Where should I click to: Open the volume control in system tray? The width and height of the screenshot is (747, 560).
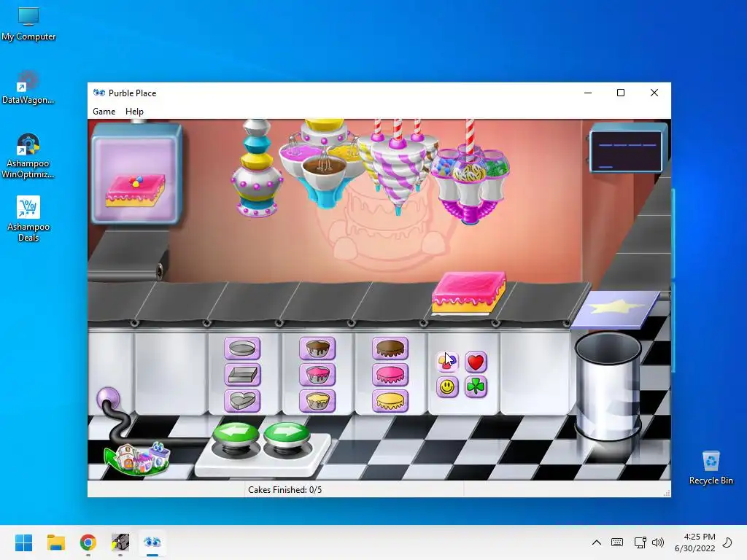[x=658, y=542]
